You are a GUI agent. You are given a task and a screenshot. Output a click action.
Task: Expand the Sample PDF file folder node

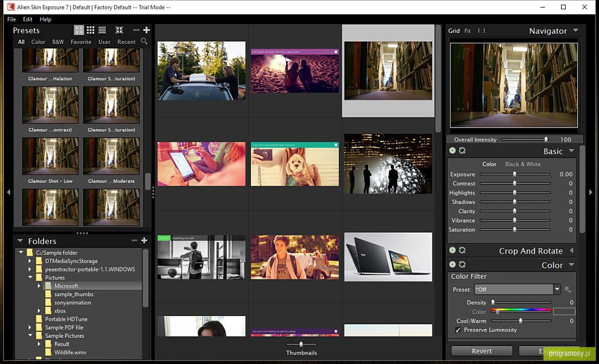pyautogui.click(x=30, y=327)
